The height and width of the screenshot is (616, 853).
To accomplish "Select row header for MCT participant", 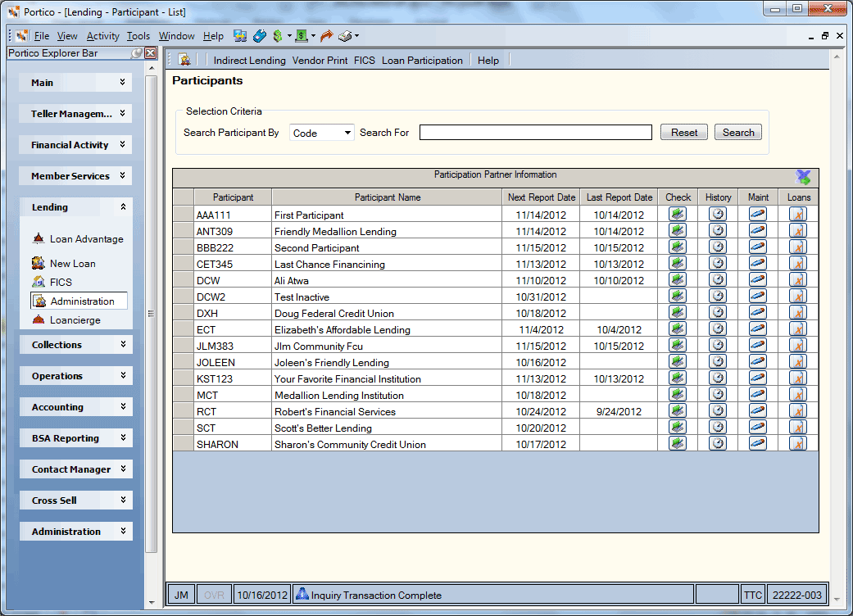I will (x=184, y=395).
